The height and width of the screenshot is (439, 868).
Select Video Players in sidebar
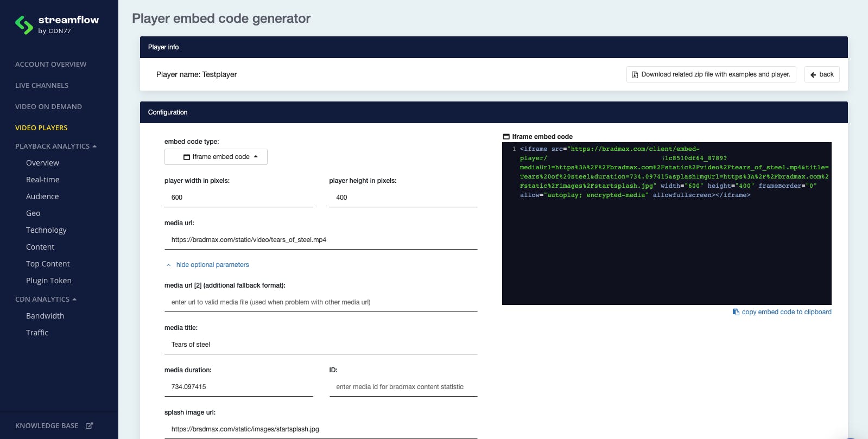tap(41, 128)
